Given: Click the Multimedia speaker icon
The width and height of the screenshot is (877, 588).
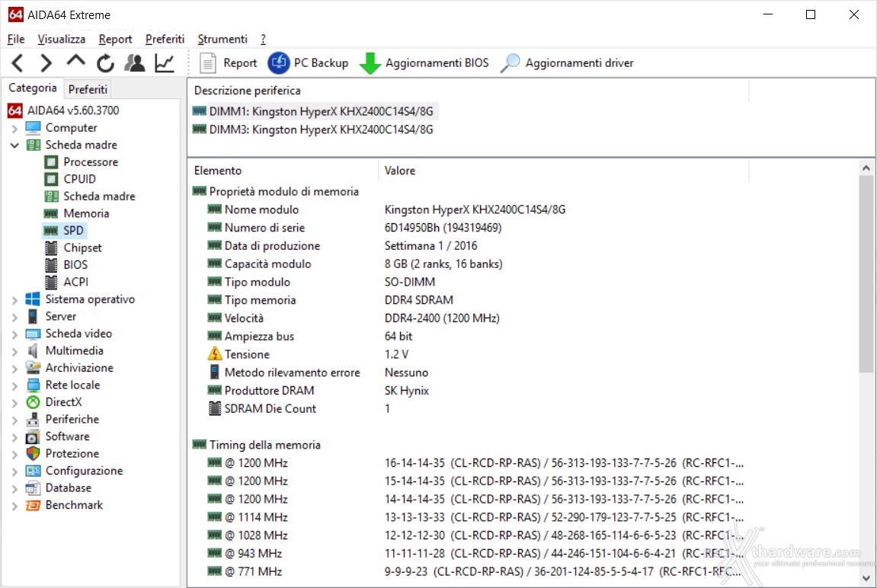Looking at the screenshot, I should click(33, 350).
